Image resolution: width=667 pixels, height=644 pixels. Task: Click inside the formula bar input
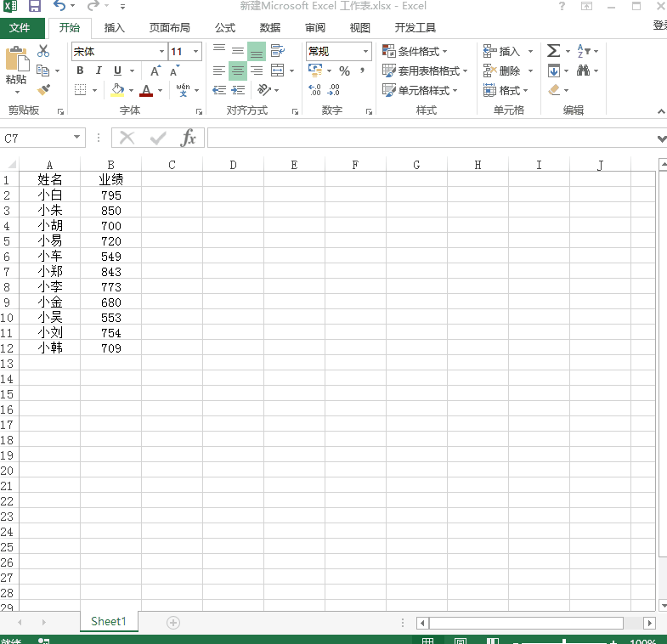coord(432,138)
